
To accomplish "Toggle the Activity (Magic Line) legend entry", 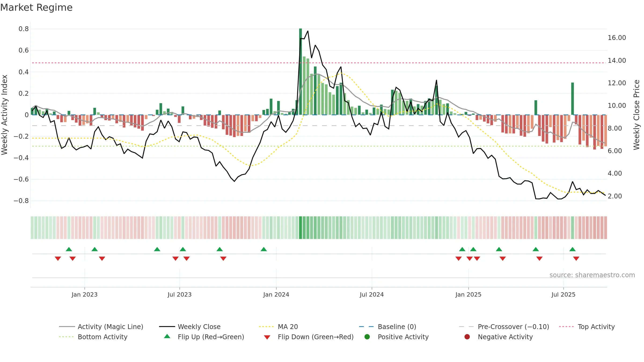I will (x=101, y=327).
